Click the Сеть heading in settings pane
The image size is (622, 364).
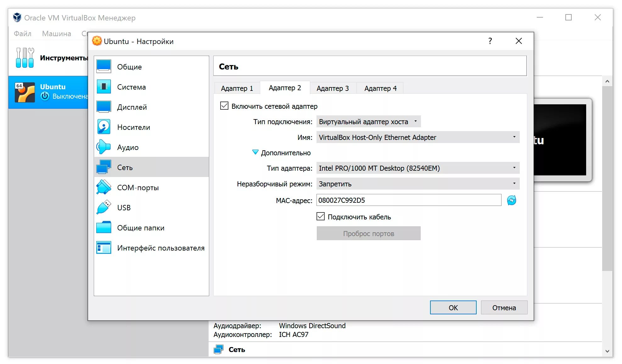[229, 67]
